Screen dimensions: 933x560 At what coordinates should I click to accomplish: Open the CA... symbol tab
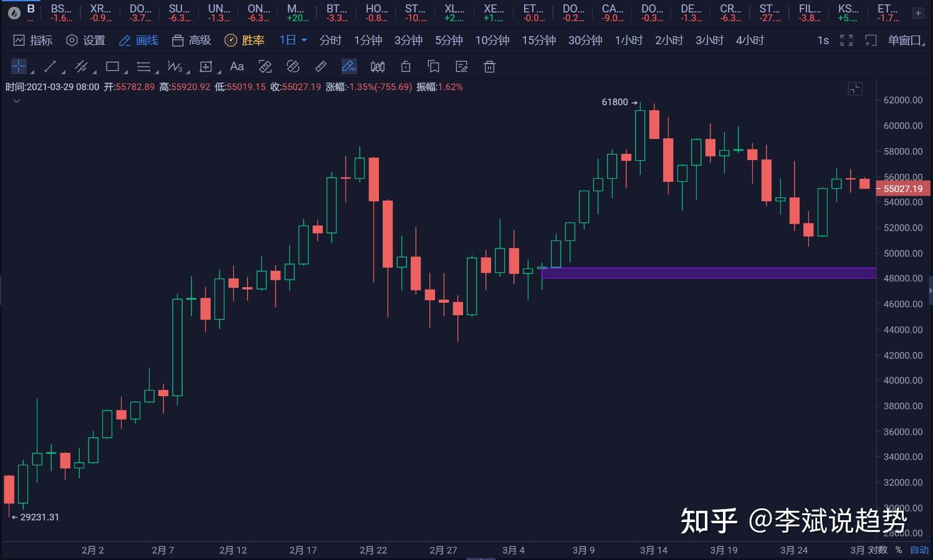pos(613,12)
